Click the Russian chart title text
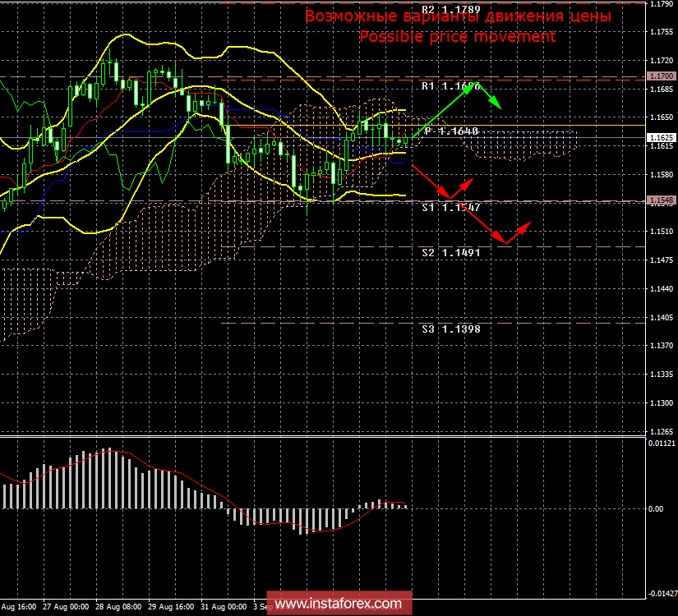Viewport: 678px width, 616px height. [458, 16]
